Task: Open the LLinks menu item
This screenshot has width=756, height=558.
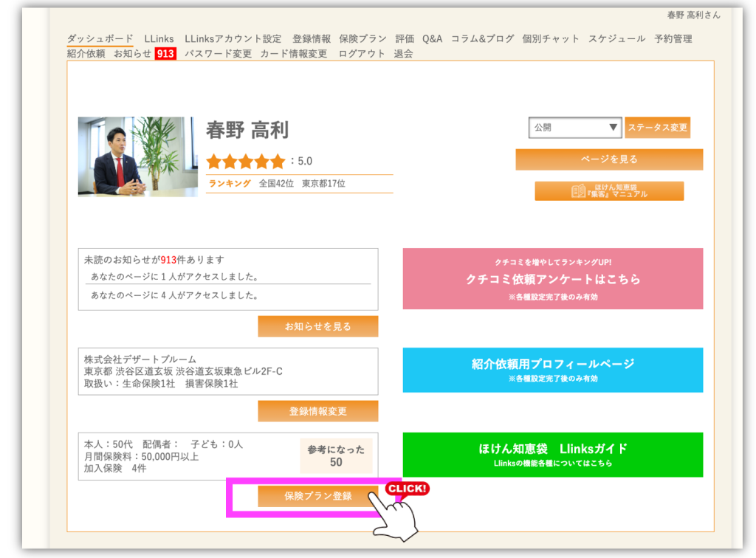Action: tap(159, 38)
